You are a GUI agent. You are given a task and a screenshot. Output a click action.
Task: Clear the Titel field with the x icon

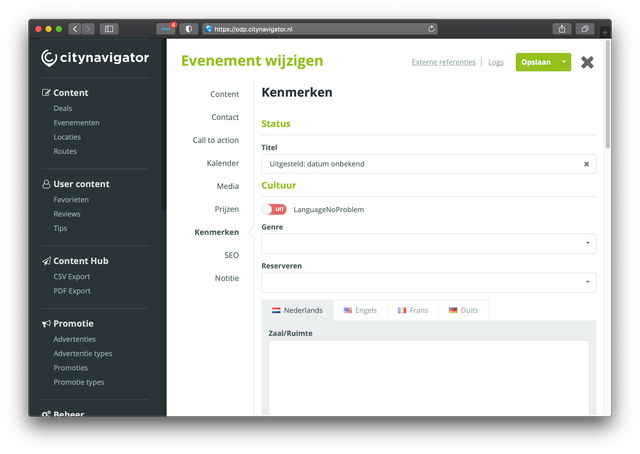[586, 164]
